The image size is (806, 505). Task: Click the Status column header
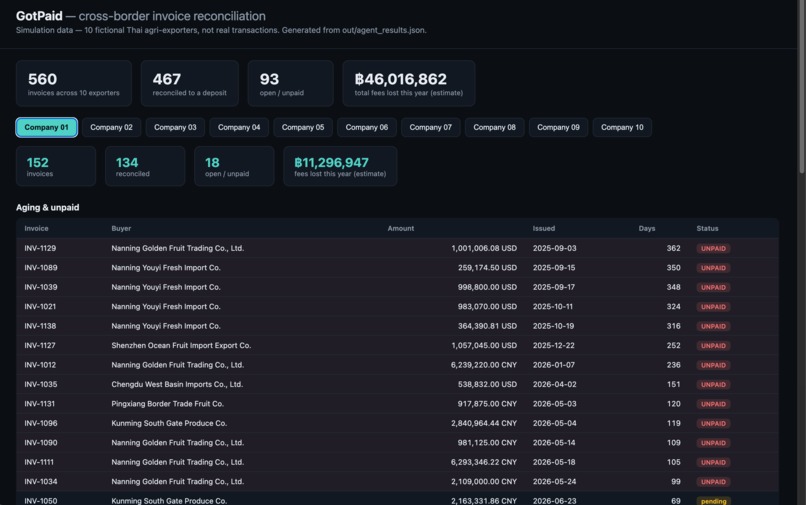click(x=707, y=228)
